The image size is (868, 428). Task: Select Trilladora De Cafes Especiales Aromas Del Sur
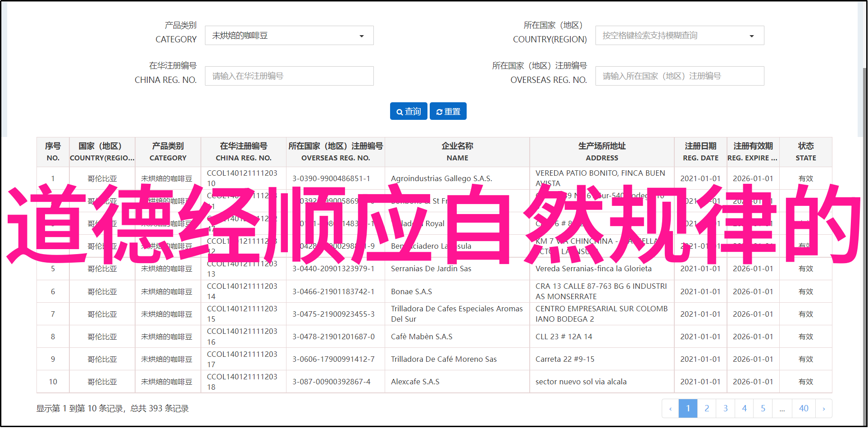tap(457, 314)
